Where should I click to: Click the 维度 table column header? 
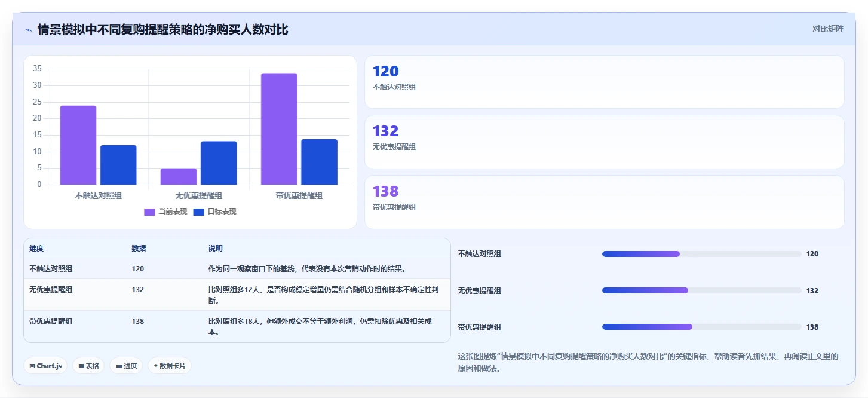(x=36, y=249)
